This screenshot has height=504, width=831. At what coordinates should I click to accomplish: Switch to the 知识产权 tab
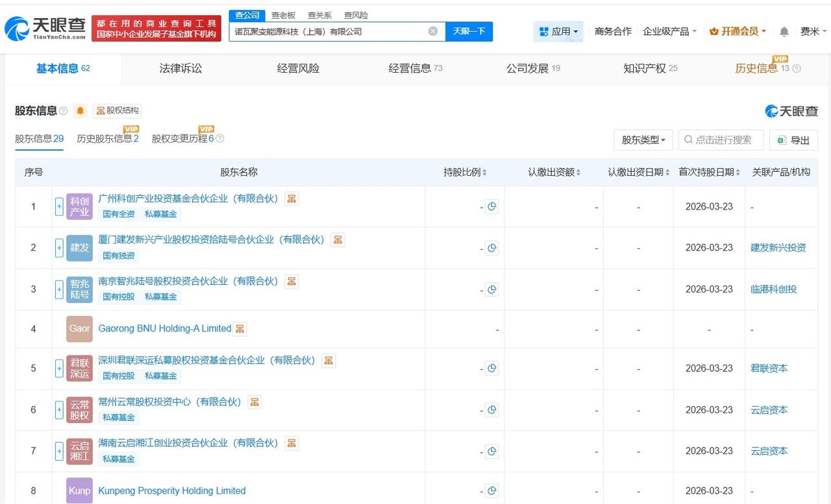tap(651, 68)
